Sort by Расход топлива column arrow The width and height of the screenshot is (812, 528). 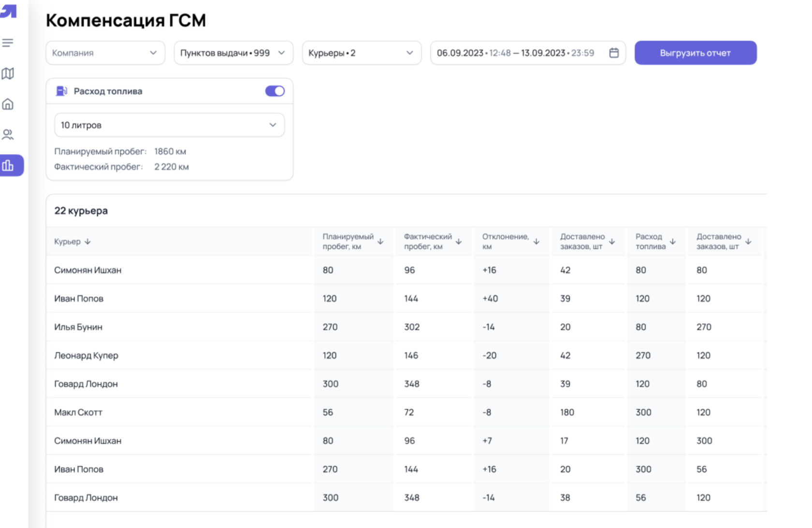tap(672, 241)
